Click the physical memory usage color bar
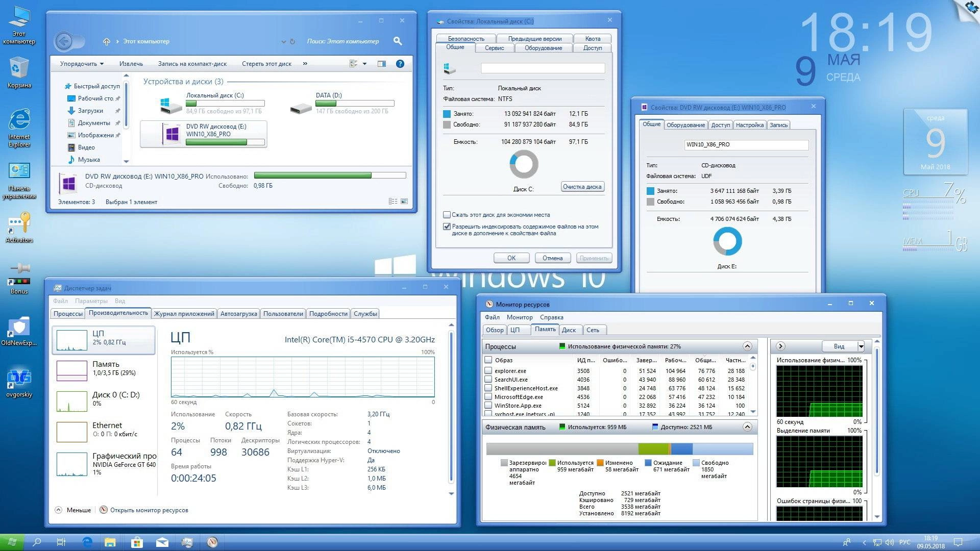Image resolution: width=980 pixels, height=551 pixels. (x=620, y=449)
